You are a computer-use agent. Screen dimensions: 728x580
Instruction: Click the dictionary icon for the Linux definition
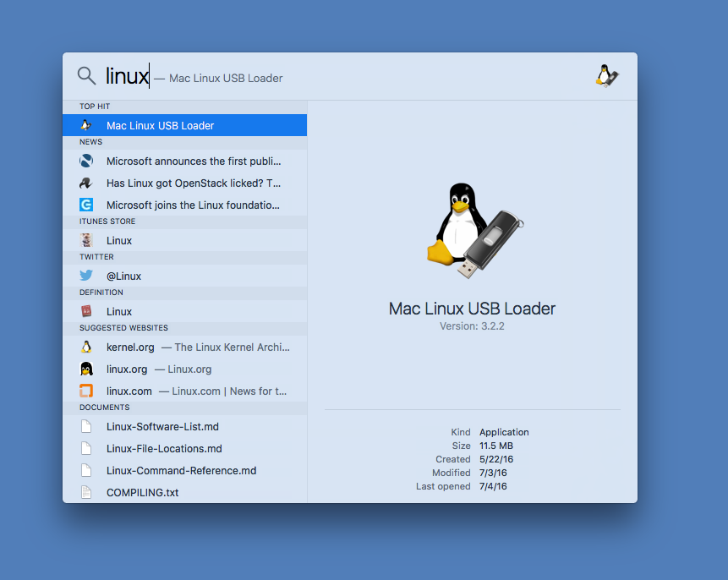(87, 311)
